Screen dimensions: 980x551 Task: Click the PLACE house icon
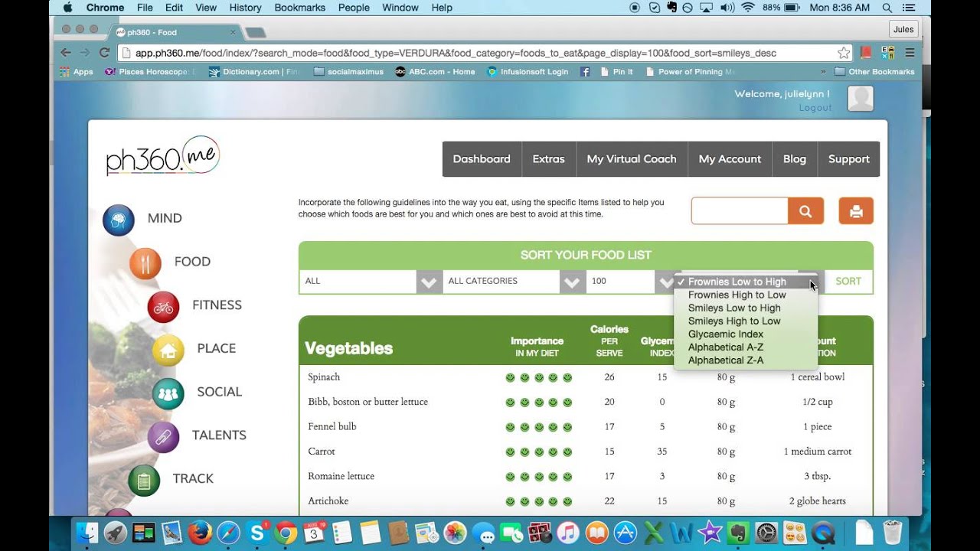168,350
